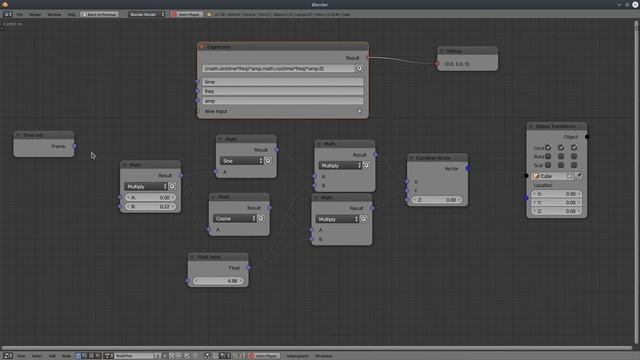The height and width of the screenshot is (360, 640).
Task: Adjust Float Input value 4.98
Action: 218,281
